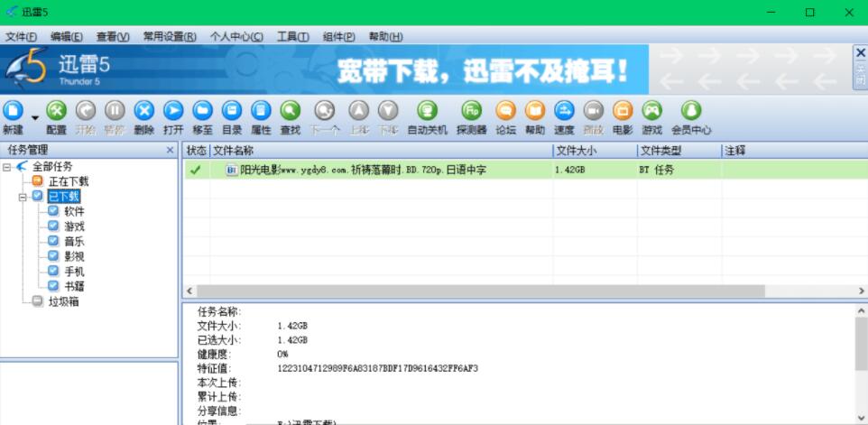
Task: Click the 查找 search toolbar icon
Action: click(x=290, y=111)
